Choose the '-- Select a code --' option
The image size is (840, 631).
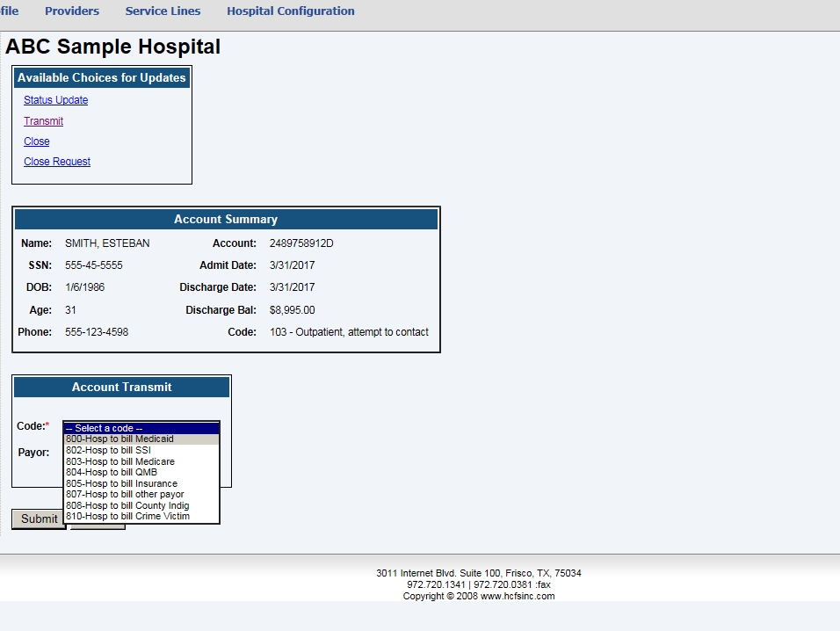pyautogui.click(x=141, y=428)
